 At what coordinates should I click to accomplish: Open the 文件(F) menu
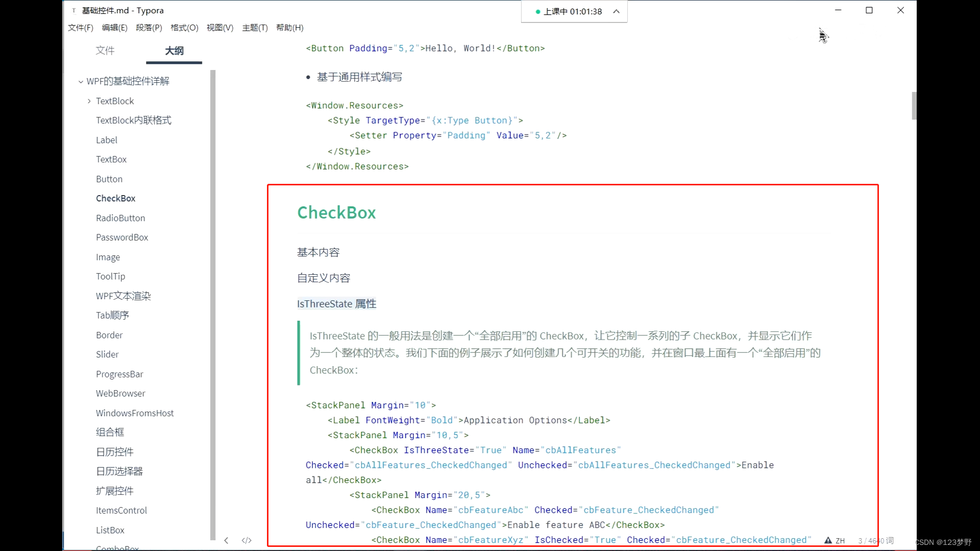tap(81, 28)
